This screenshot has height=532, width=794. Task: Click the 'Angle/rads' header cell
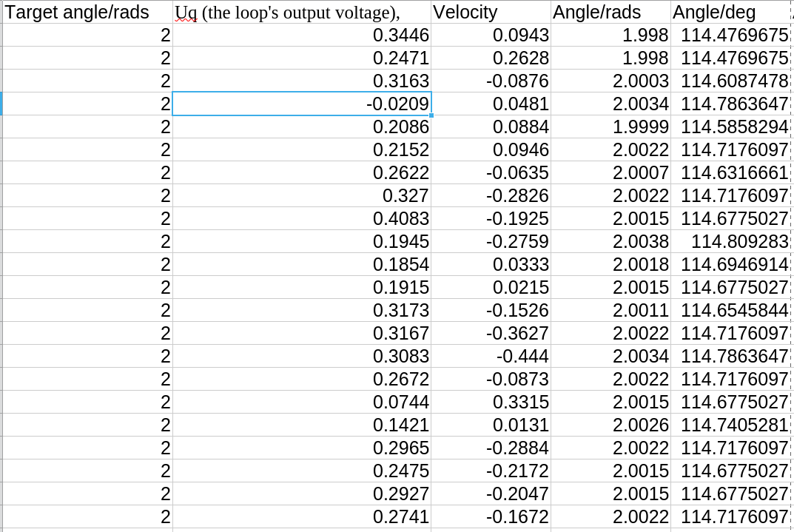(610, 12)
